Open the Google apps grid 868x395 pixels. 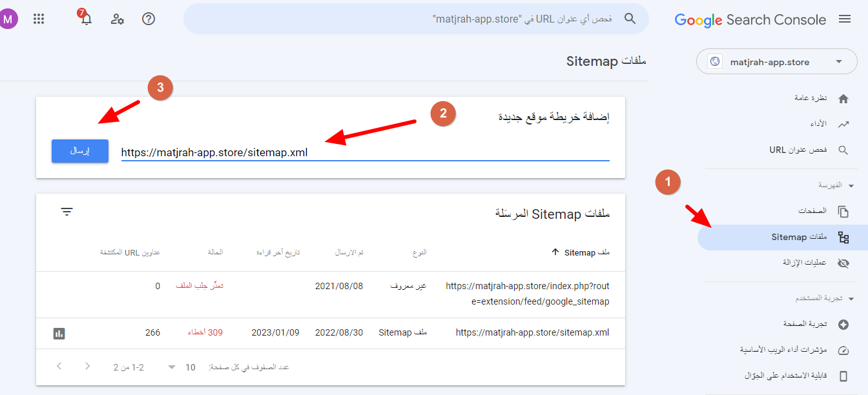tap(39, 19)
